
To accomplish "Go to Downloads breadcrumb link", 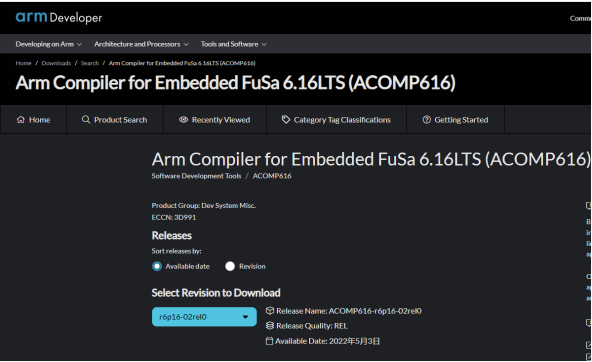I will [56, 63].
